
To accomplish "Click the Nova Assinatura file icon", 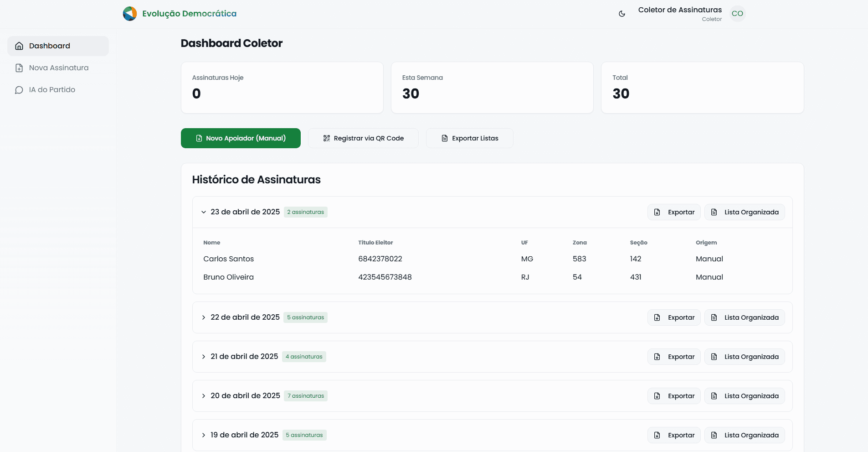I will pyautogui.click(x=19, y=68).
